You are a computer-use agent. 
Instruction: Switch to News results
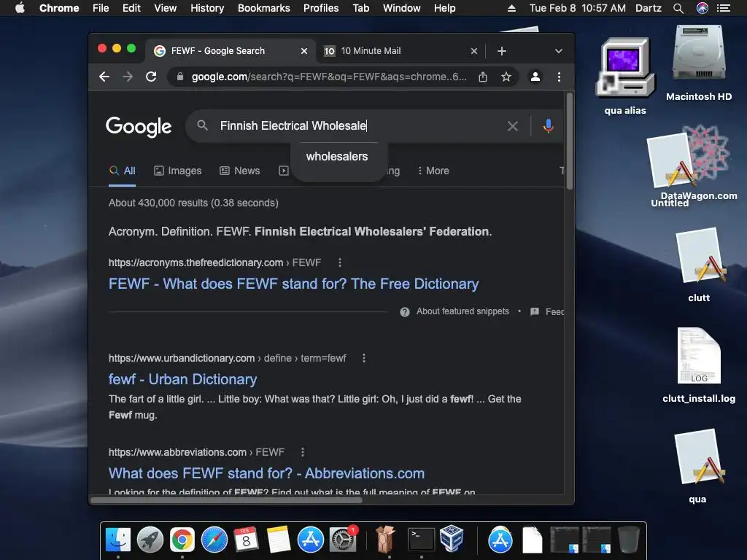click(239, 171)
